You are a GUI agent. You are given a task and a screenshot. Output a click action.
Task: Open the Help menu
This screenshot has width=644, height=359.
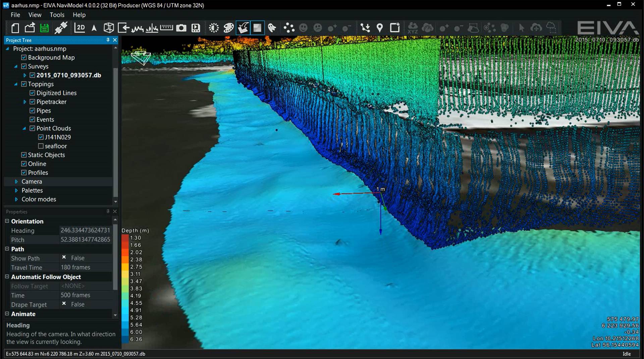coord(79,15)
